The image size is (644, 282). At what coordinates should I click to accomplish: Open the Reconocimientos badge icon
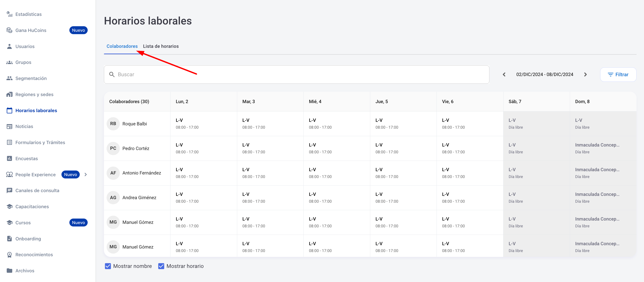click(x=9, y=254)
